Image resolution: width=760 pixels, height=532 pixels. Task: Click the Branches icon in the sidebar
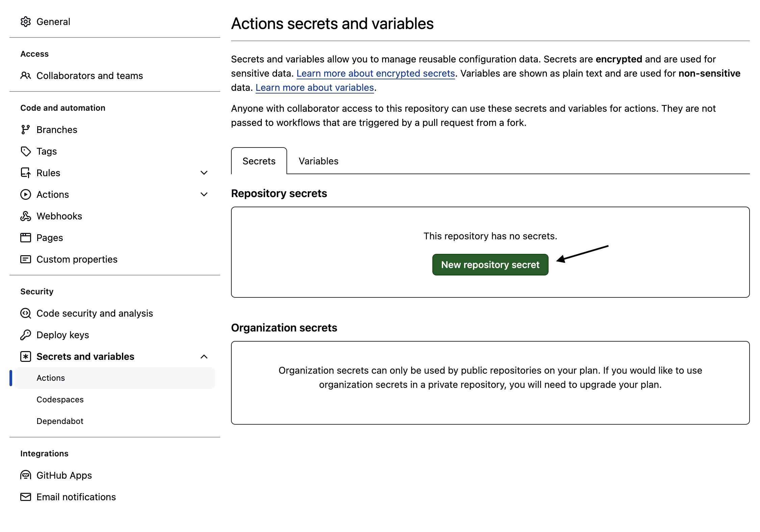(26, 129)
